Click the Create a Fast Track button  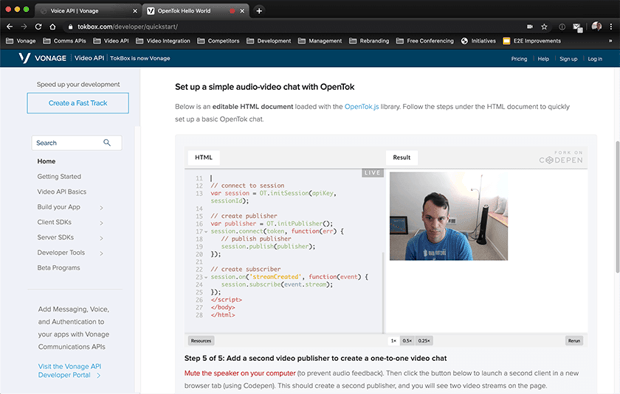tap(78, 103)
